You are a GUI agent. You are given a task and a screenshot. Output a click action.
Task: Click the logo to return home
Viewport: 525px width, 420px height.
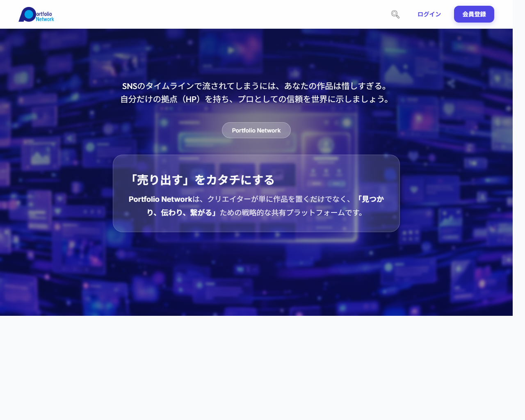36,14
